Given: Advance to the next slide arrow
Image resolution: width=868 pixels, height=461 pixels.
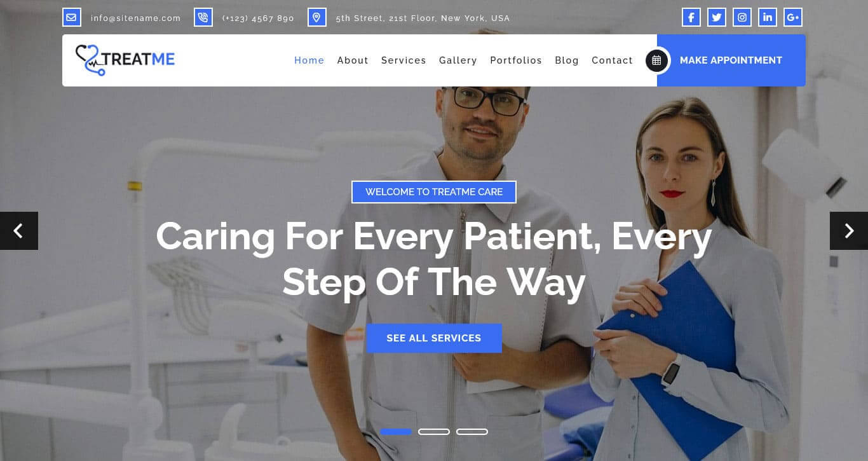Looking at the screenshot, I should 849,231.
